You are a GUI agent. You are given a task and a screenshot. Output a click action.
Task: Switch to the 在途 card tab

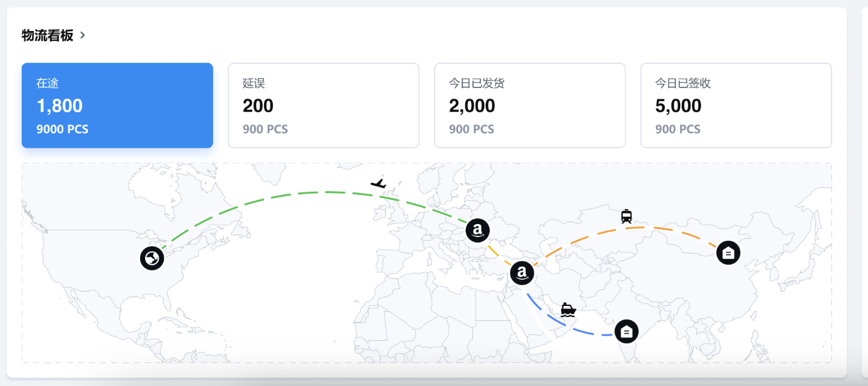[x=117, y=105]
